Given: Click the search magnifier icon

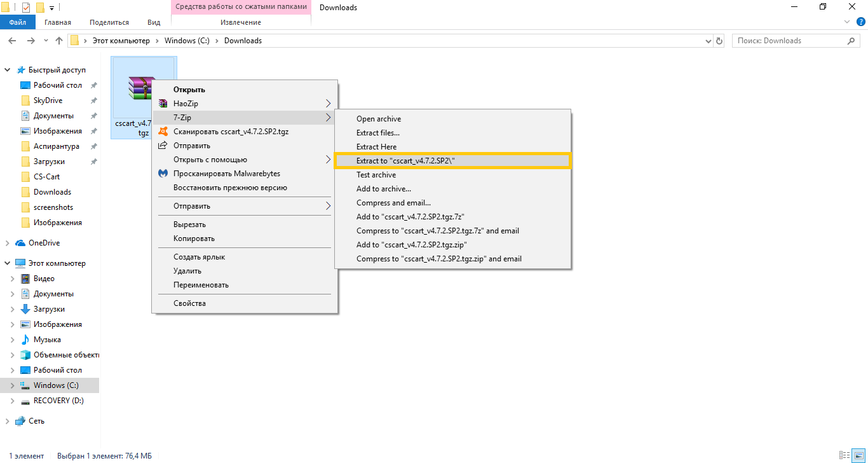Looking at the screenshot, I should click(x=851, y=41).
